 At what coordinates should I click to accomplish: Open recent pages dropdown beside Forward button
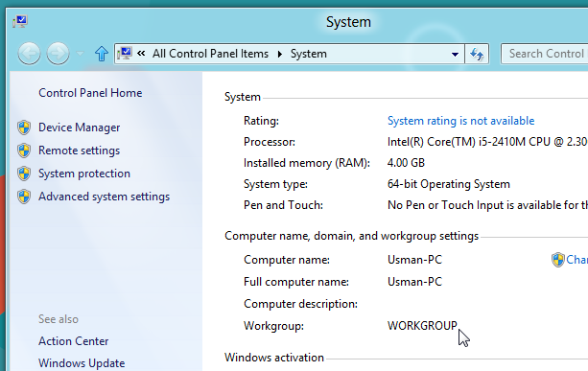pyautogui.click(x=80, y=54)
